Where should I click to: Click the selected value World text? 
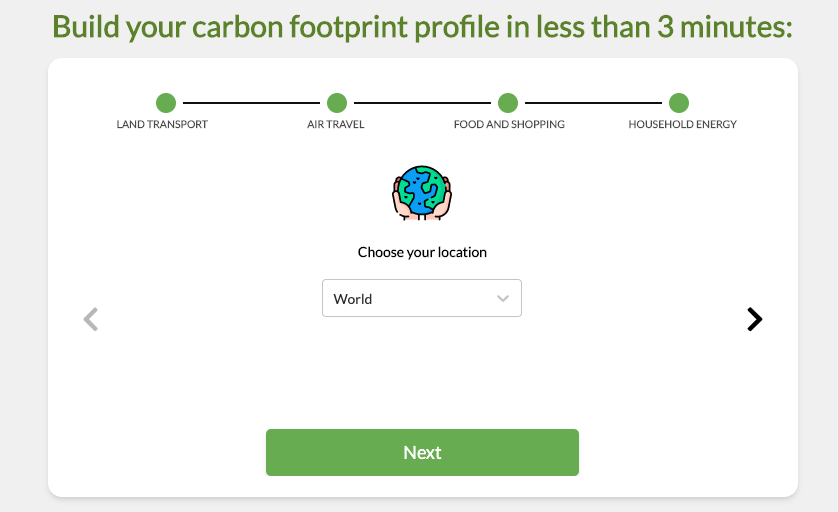[x=353, y=299]
